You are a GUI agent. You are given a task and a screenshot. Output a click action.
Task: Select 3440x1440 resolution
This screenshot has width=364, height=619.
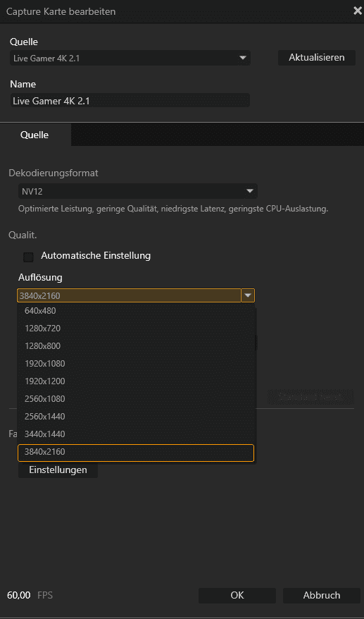tap(136, 434)
